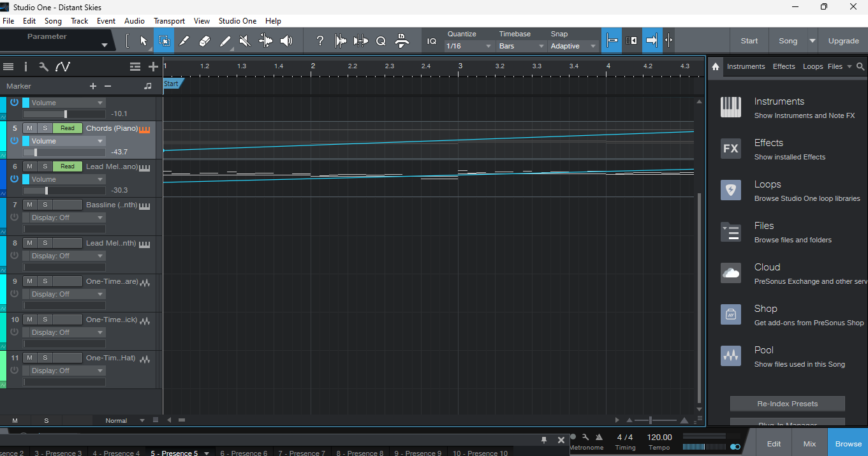Select the Listen speaker tool

286,41
